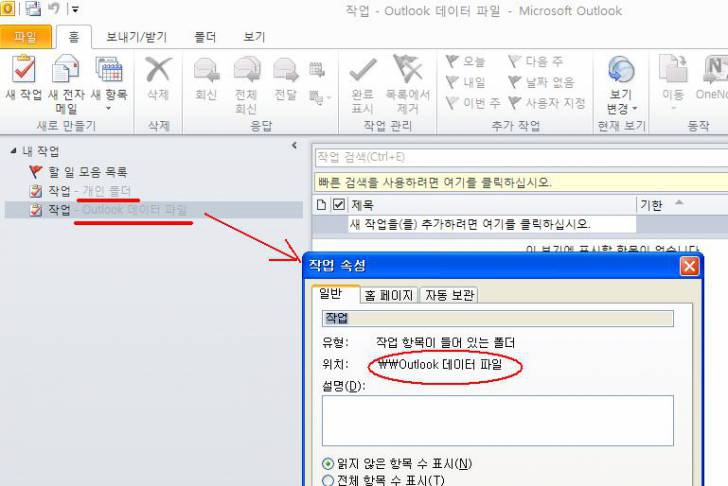Set the no date flag (날짜 없음)
This screenshot has width=728, height=486.
click(541, 82)
